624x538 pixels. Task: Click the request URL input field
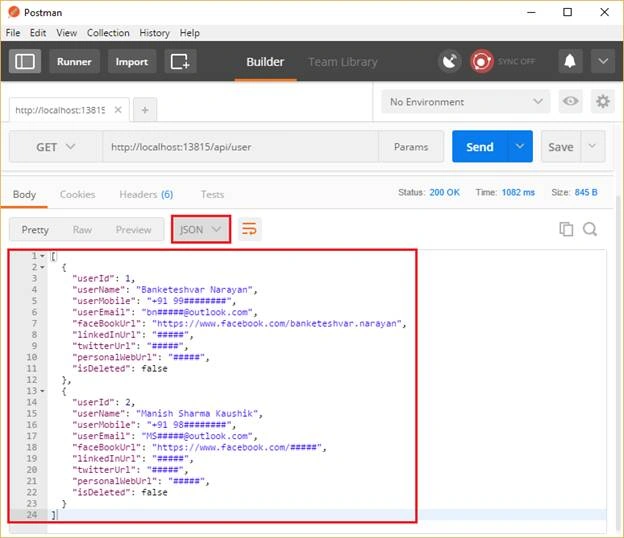click(x=240, y=147)
